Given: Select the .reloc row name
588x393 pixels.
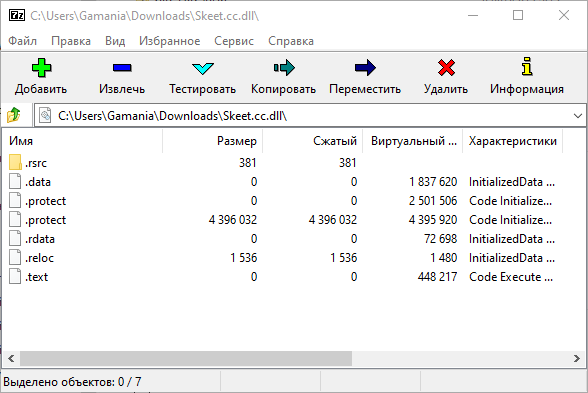Looking at the screenshot, I should [39, 258].
